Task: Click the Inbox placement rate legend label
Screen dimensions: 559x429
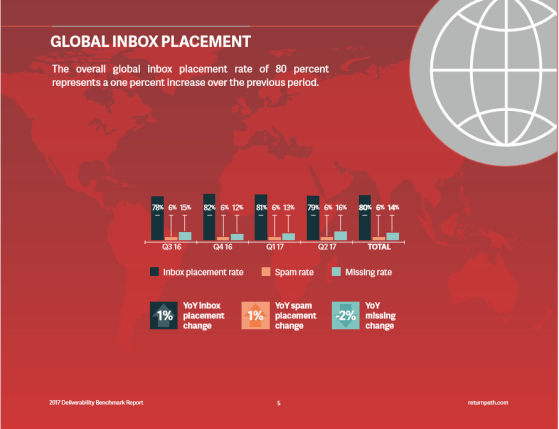Action: pos(203,272)
